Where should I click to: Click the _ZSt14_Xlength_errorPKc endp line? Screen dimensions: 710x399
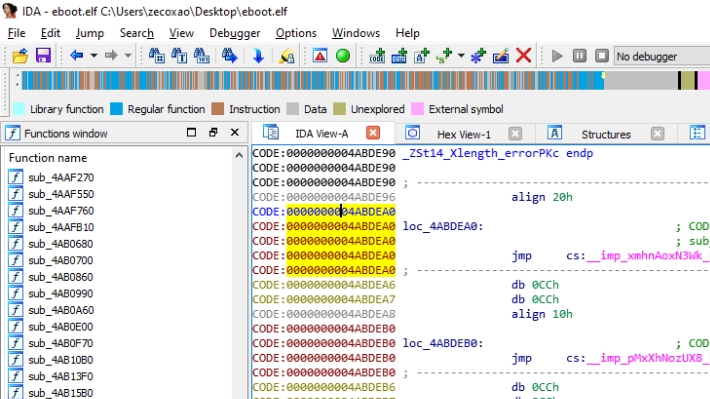click(498, 153)
